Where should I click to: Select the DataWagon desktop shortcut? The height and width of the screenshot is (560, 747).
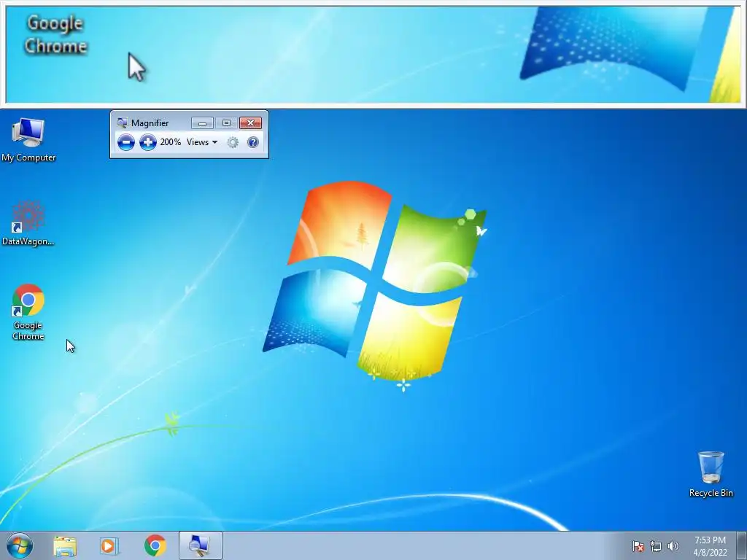pyautogui.click(x=28, y=223)
